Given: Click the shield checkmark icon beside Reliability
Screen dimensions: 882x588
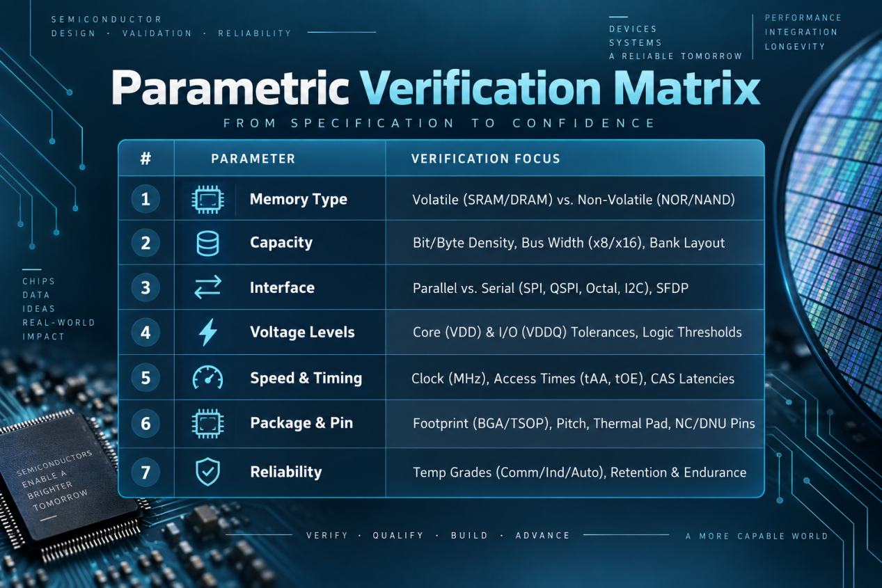Looking at the screenshot, I should click(x=207, y=472).
